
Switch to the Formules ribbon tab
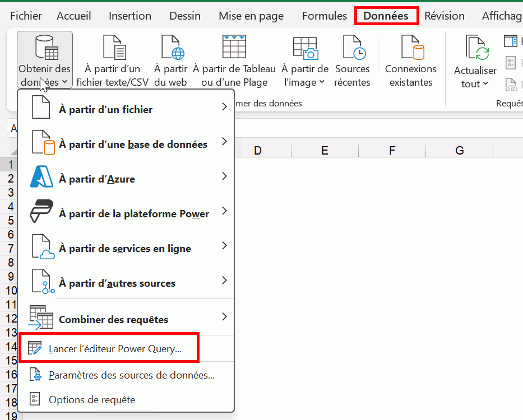(325, 16)
